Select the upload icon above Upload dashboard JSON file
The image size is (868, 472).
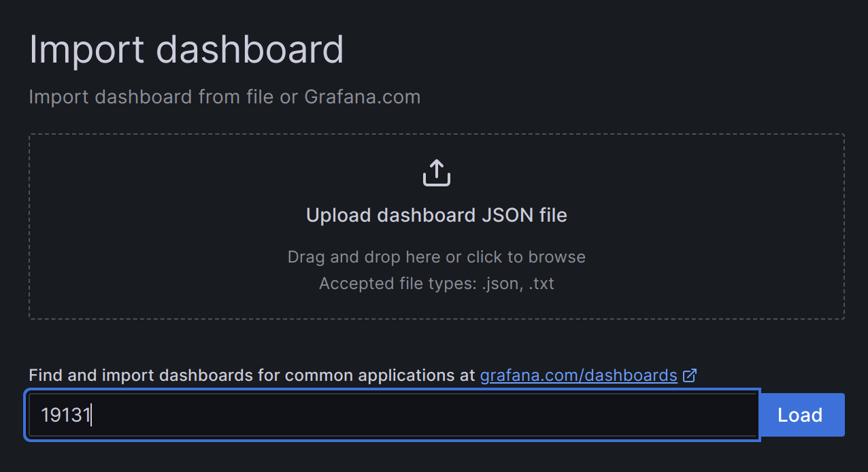[x=436, y=172]
